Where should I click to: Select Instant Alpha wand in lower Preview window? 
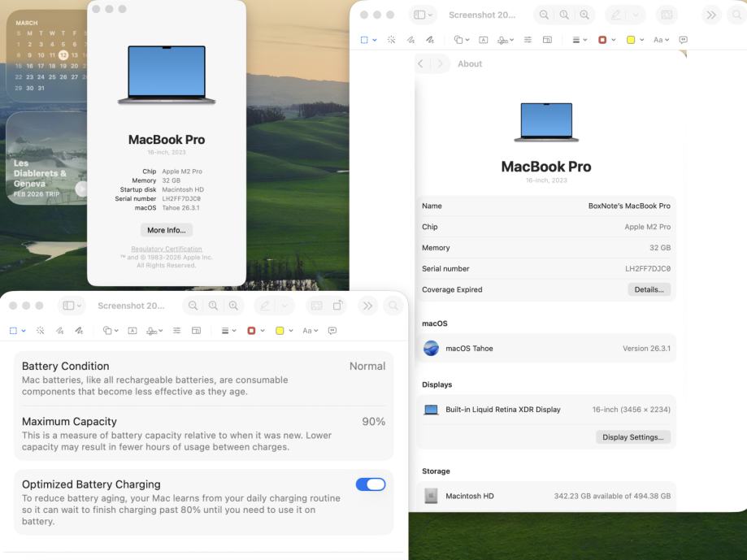(41, 331)
